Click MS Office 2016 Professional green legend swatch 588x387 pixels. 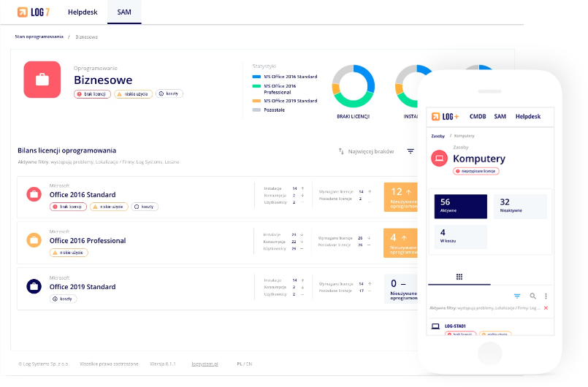(256, 86)
